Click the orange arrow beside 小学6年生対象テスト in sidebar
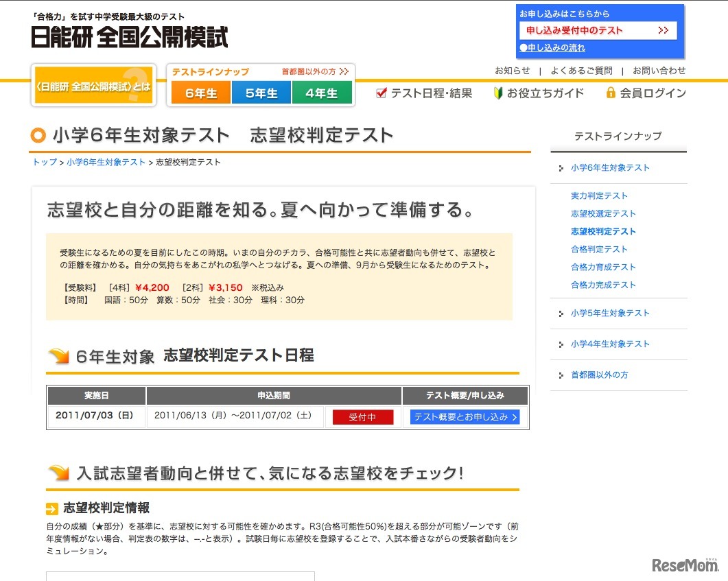This screenshot has height=581, width=728. tap(561, 167)
